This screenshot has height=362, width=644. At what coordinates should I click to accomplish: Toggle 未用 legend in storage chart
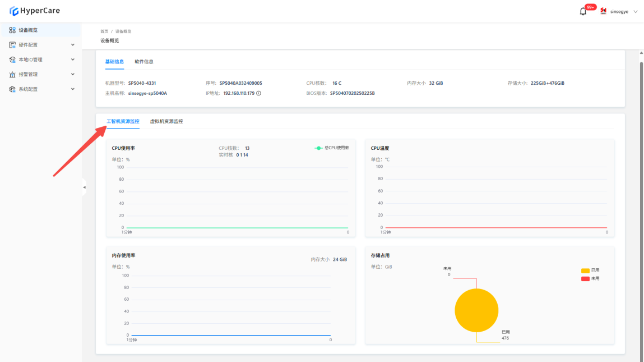coord(590,278)
